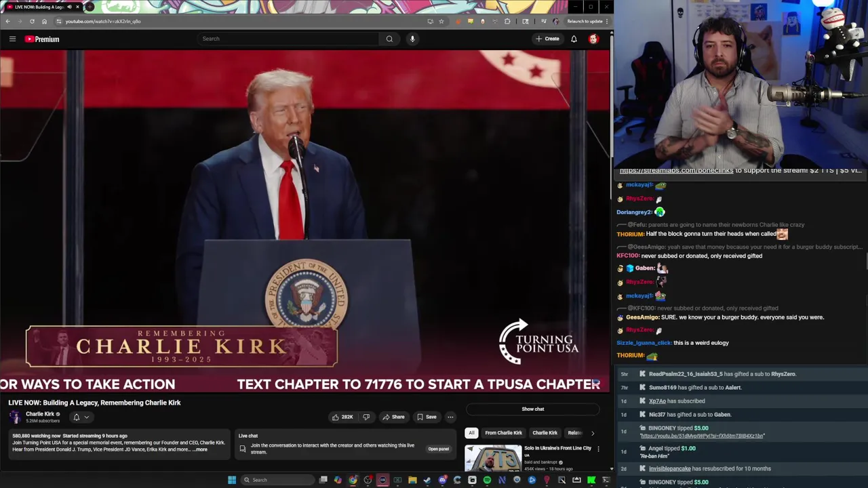Mute the tab via speaker icon on tab
The height and width of the screenshot is (488, 868).
tap(69, 7)
